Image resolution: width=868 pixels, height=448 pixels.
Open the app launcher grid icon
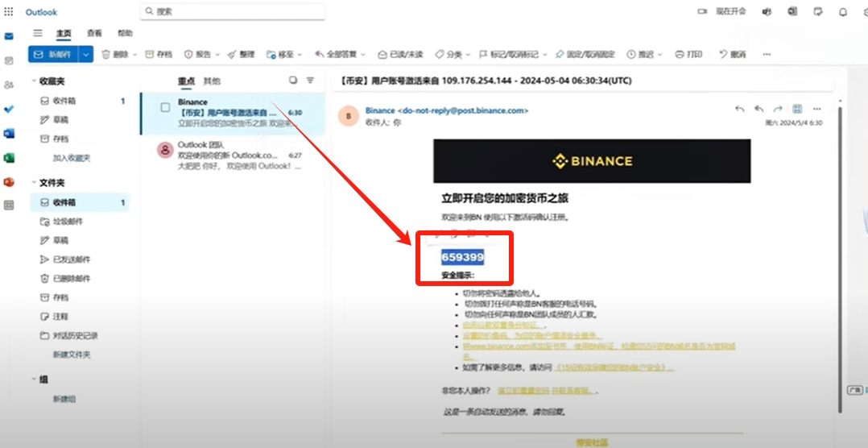[x=9, y=11]
